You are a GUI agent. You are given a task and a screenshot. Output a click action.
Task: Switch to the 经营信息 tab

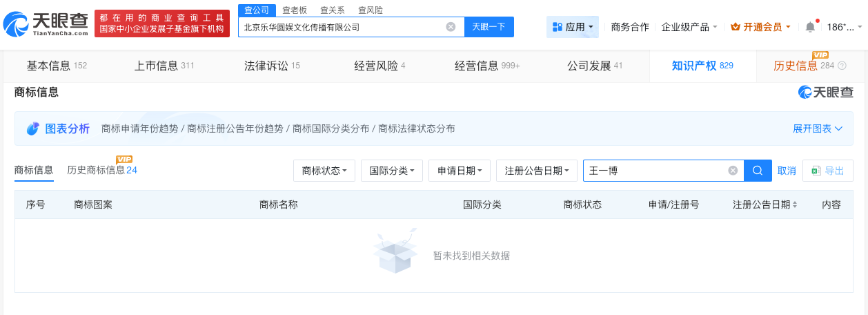tap(487, 66)
